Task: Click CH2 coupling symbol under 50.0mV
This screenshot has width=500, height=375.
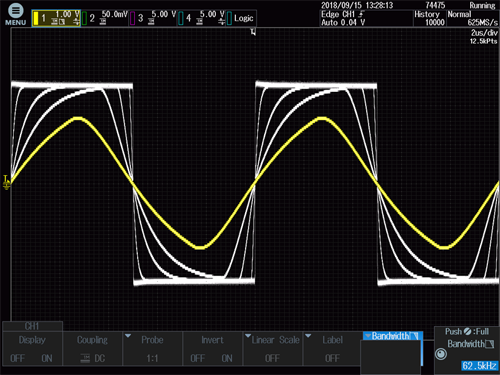Action: pos(103,22)
